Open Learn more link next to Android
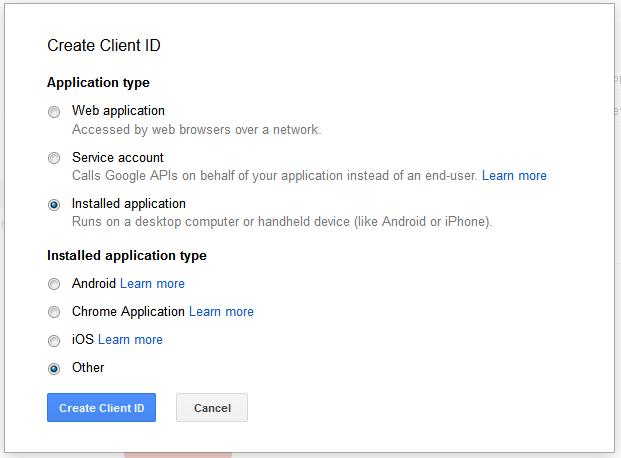The width and height of the screenshot is (621, 458). point(153,283)
